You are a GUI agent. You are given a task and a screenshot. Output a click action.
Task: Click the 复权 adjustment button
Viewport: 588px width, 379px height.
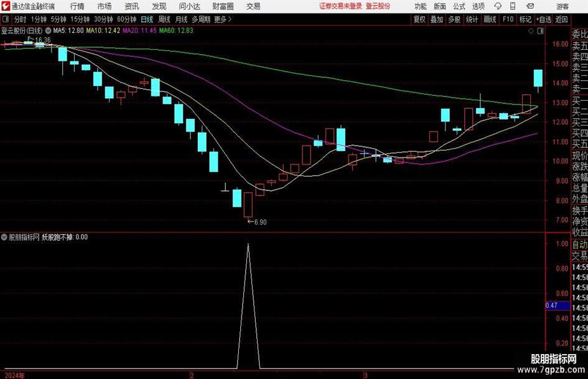(419, 19)
